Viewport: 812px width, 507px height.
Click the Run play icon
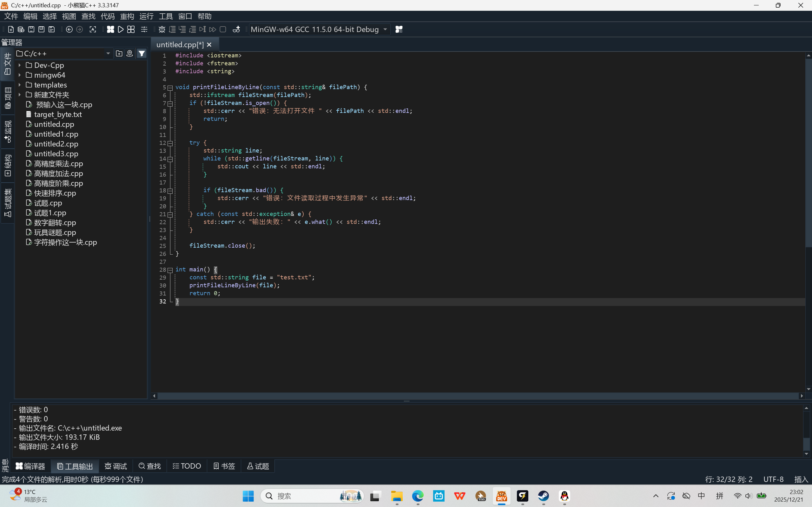tap(121, 29)
